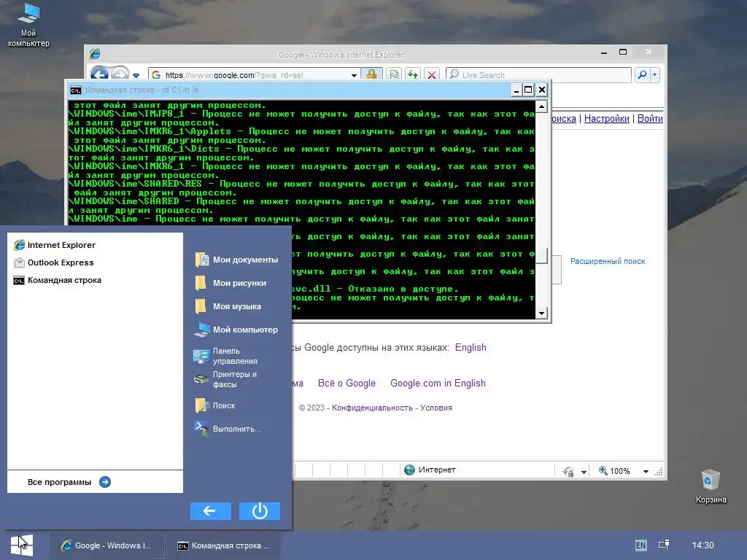
Task: Open Live Search provider dropdown
Action: click(654, 75)
